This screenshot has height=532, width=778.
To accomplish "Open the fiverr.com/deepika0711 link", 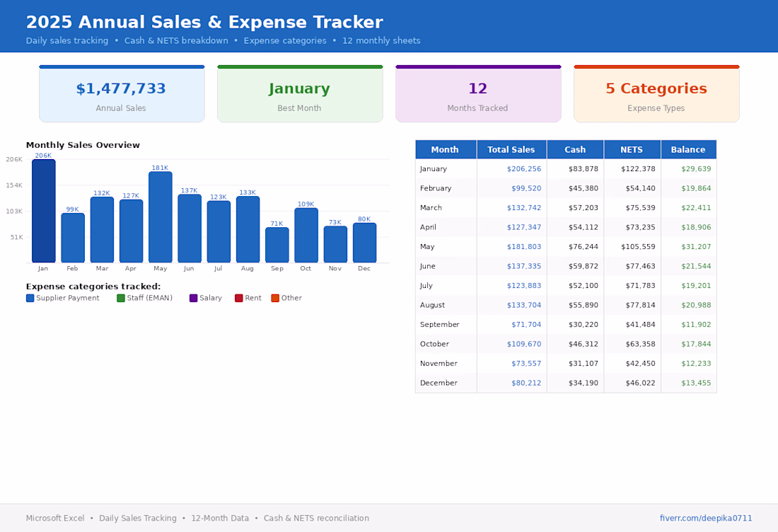I will [x=706, y=518].
